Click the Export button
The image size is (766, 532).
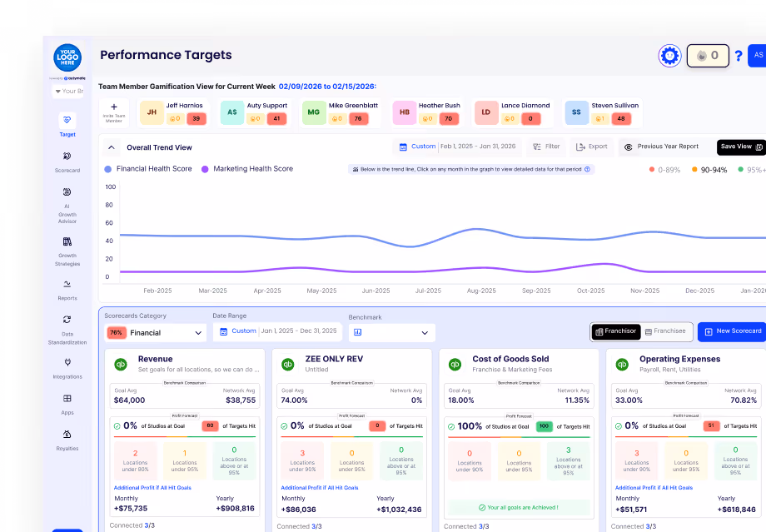pos(592,147)
